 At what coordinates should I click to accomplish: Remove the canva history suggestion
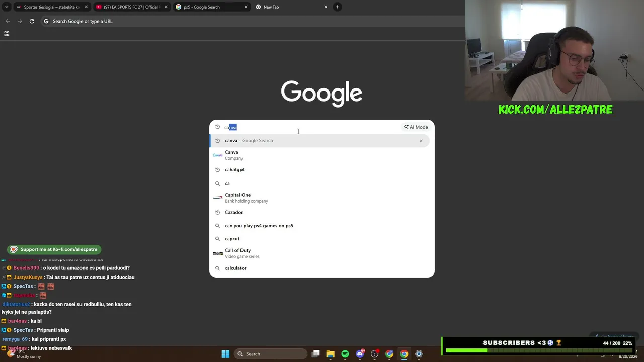pyautogui.click(x=421, y=141)
